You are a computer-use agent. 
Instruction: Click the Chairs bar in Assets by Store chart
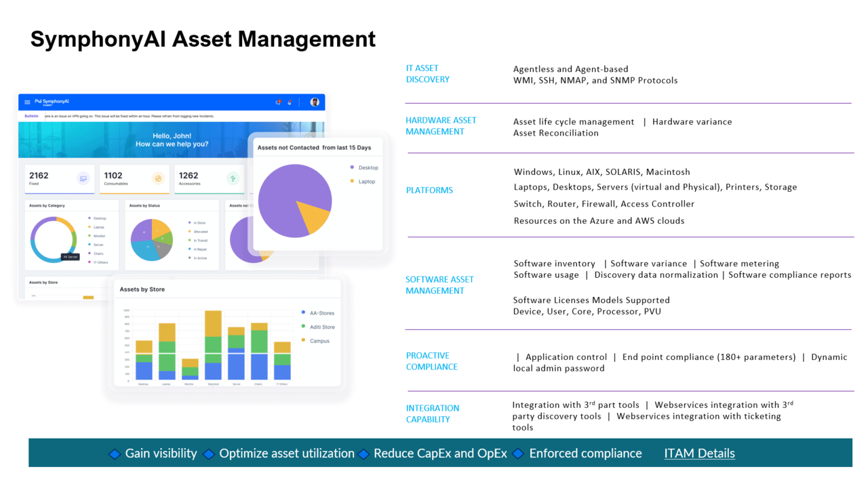(259, 352)
